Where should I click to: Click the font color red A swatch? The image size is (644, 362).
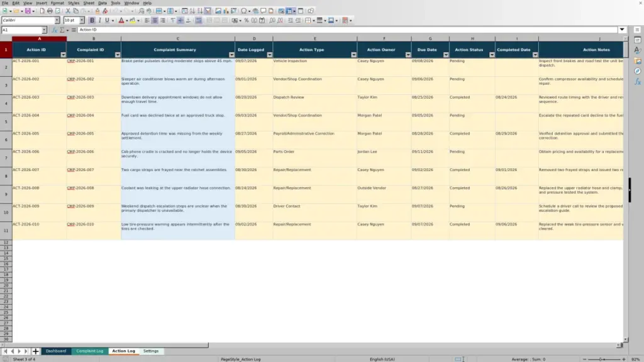[121, 20]
